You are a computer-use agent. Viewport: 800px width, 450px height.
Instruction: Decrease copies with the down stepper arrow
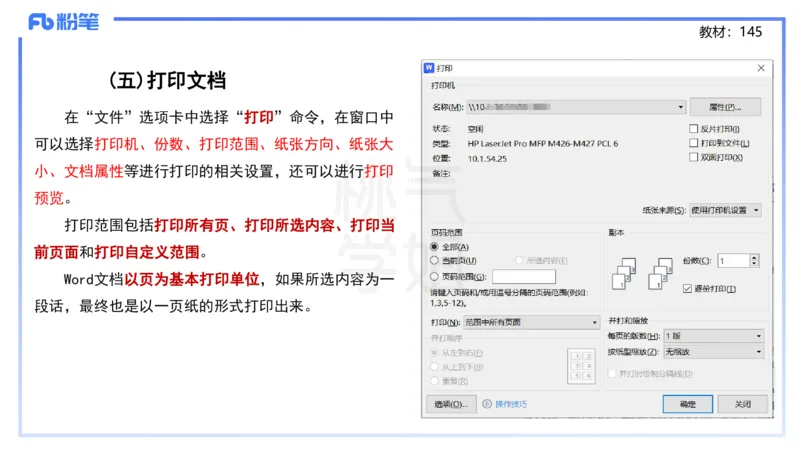754,264
